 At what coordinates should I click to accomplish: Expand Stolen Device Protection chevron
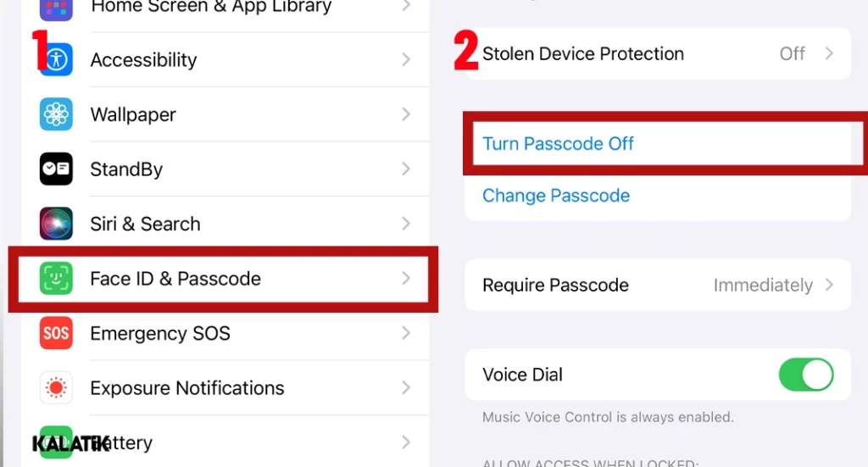point(829,53)
